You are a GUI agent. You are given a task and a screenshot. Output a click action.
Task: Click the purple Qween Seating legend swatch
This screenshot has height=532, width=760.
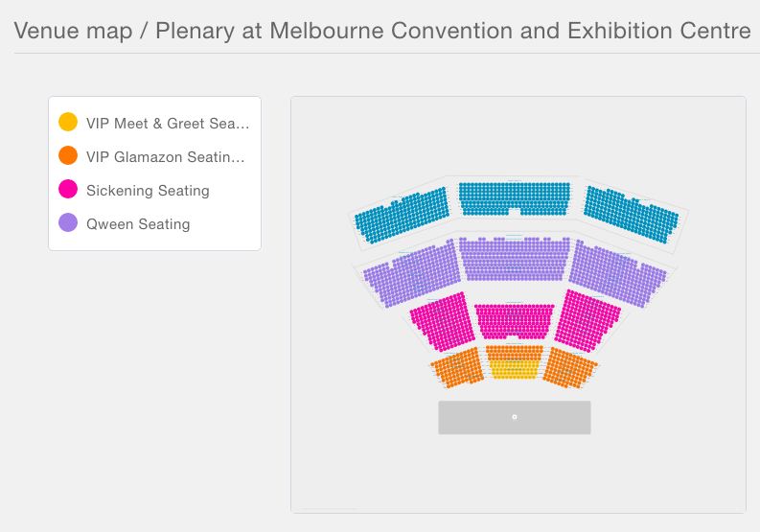[x=68, y=222]
